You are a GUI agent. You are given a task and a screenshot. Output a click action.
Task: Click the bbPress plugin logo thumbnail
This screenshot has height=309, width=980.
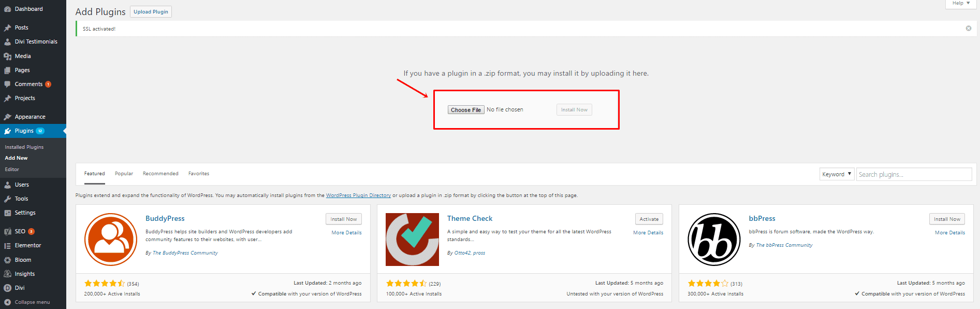[x=714, y=240]
